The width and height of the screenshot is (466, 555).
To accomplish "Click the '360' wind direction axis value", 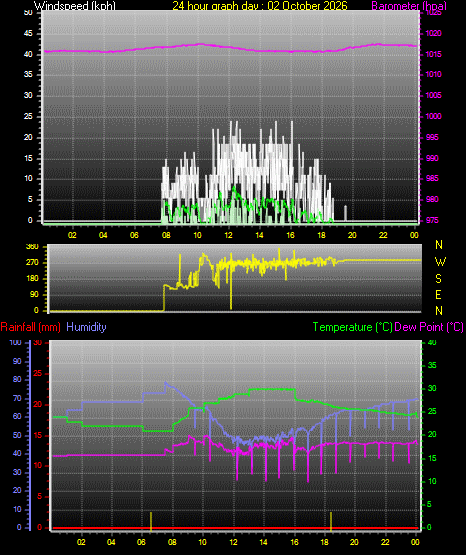I will pyautogui.click(x=32, y=247).
